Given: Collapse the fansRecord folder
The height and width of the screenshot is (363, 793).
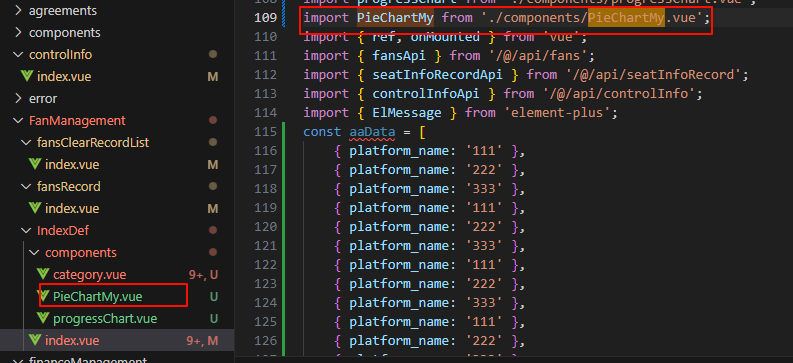Looking at the screenshot, I should point(27,187).
